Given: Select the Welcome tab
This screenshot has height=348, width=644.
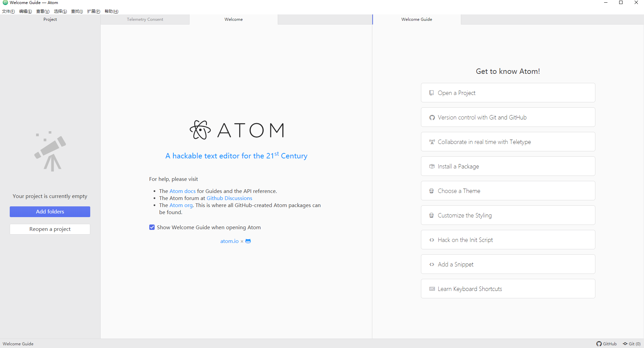Looking at the screenshot, I should click(233, 19).
